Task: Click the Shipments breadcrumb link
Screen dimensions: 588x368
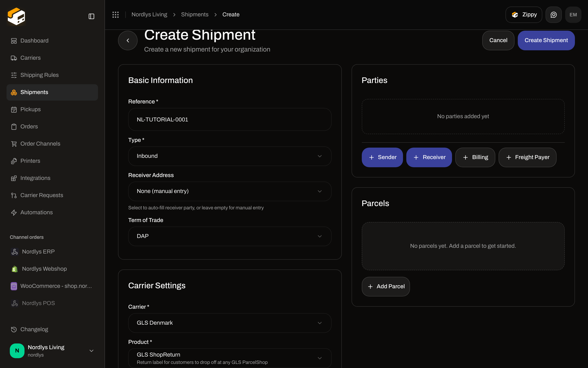Action: coord(195,15)
